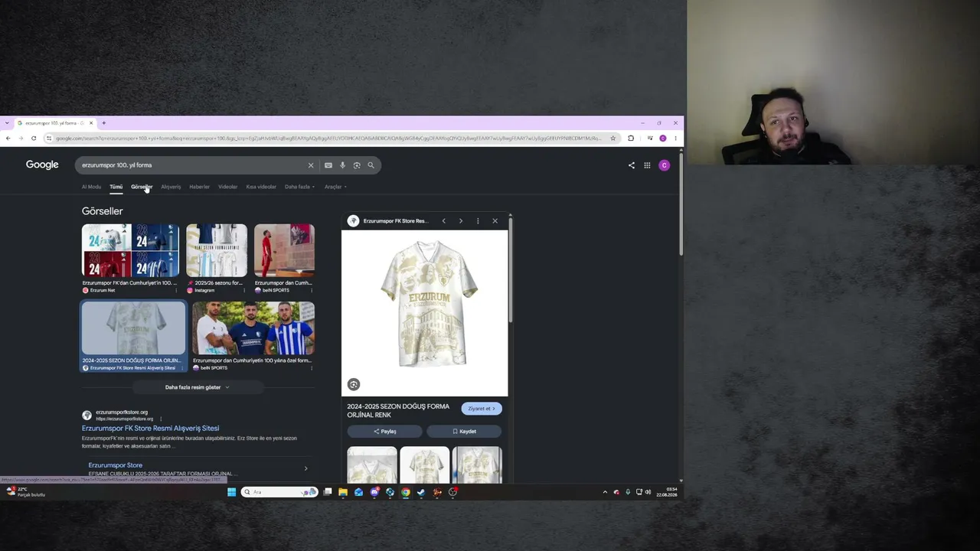Open the Kısa videolar tab
Viewport: 980px width, 551px height.
pos(261,187)
